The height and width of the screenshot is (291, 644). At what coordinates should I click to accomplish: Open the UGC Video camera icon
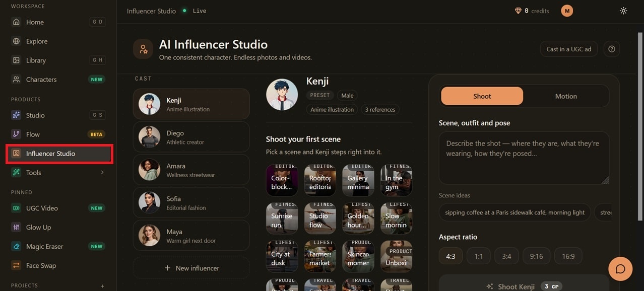click(x=16, y=208)
